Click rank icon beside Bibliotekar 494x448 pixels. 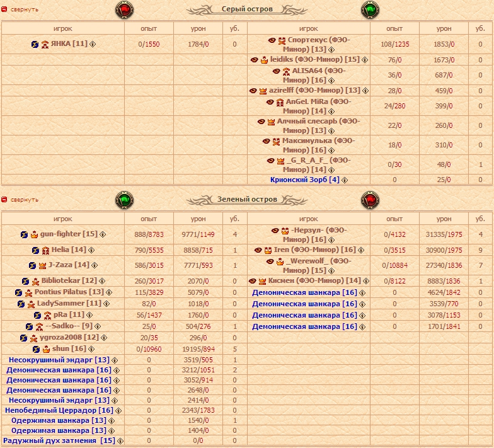(35, 281)
